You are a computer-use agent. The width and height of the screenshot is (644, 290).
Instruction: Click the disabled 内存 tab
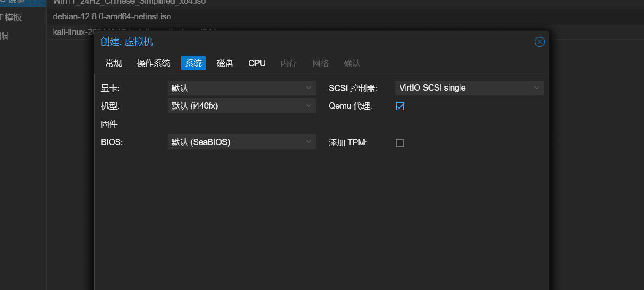coord(289,63)
